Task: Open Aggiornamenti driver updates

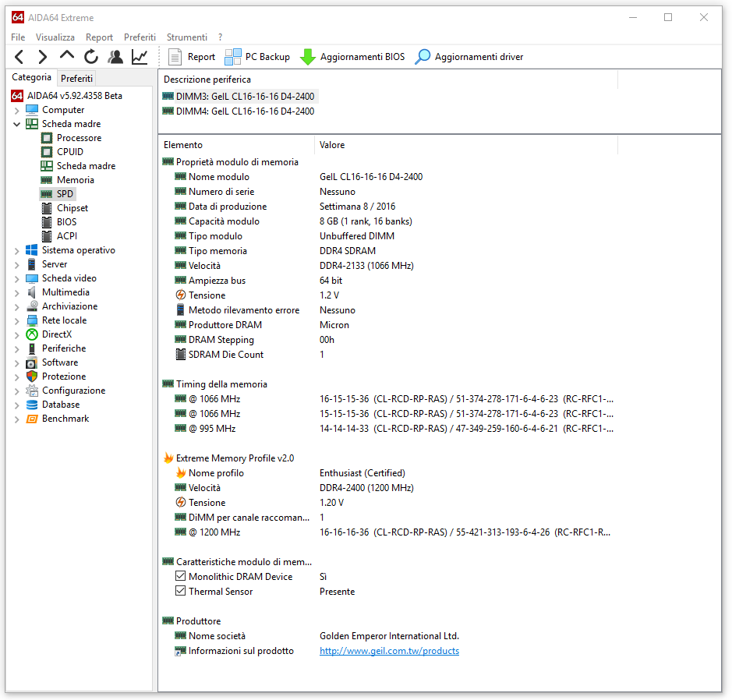Action: [469, 57]
